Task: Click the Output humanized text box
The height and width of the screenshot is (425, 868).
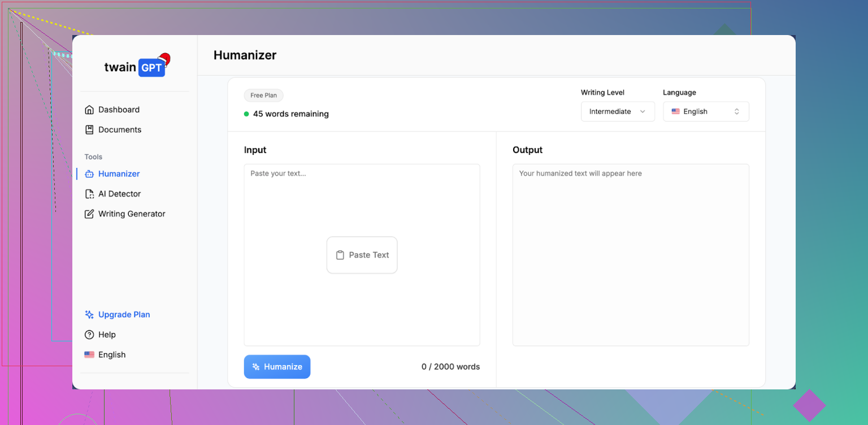Action: click(631, 254)
